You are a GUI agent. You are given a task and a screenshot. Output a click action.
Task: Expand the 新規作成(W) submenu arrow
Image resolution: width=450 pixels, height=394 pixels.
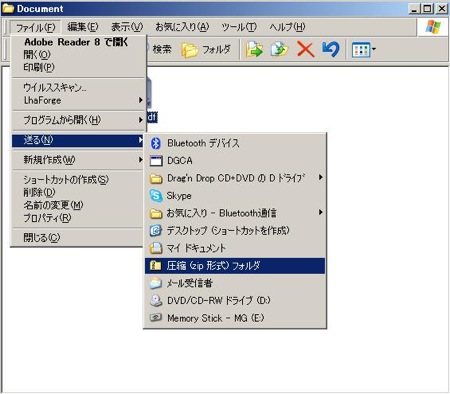(x=140, y=160)
